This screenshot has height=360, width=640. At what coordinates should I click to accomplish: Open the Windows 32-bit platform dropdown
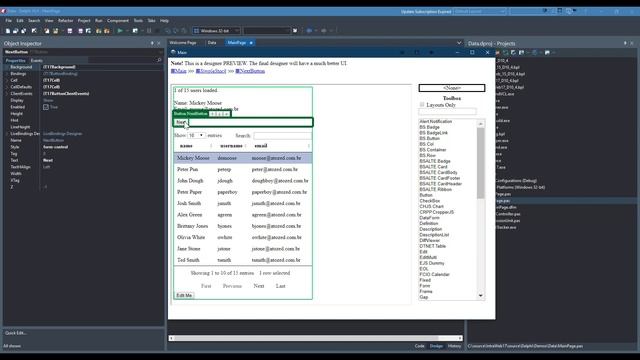[216, 31]
